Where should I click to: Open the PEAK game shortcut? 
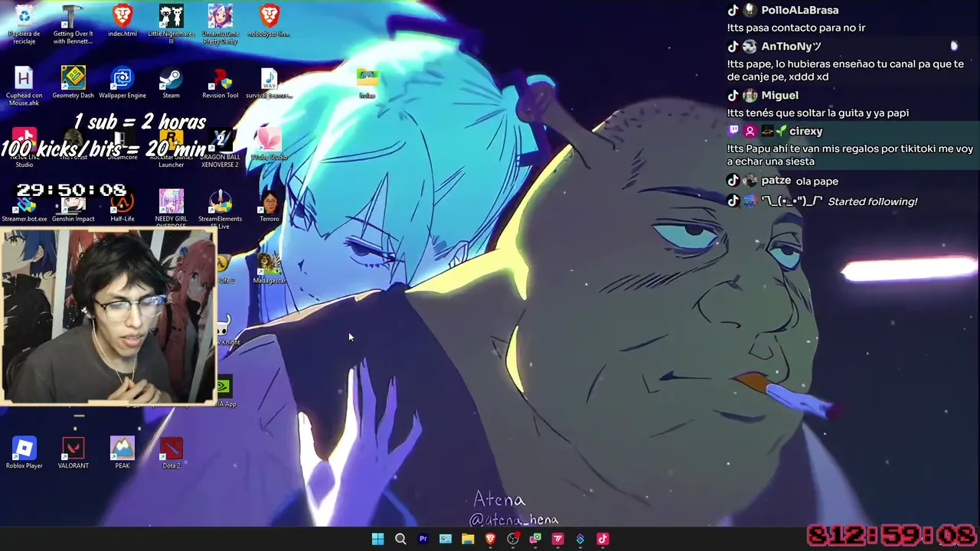[122, 452]
